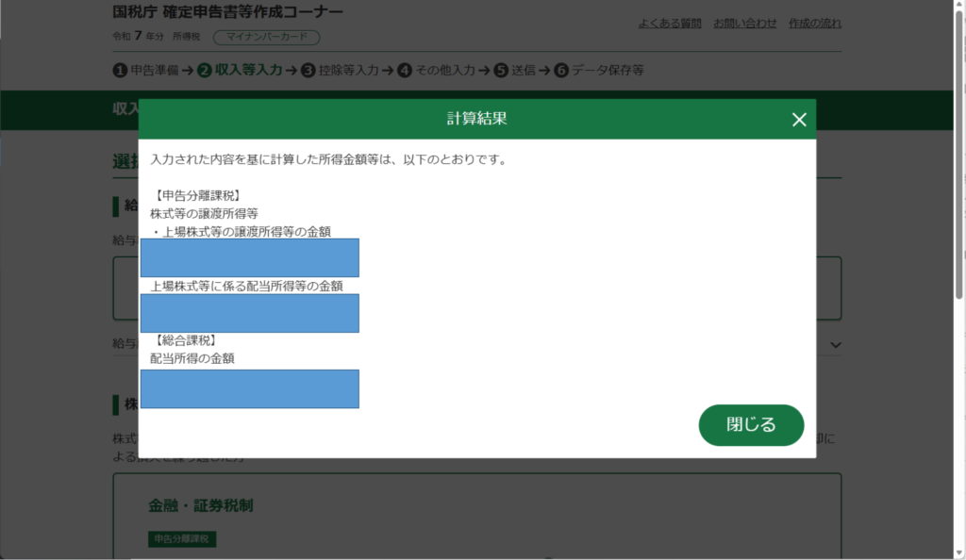Click the blue box under 配当所得の金額
Image resolution: width=966 pixels, height=560 pixels.
(x=250, y=388)
